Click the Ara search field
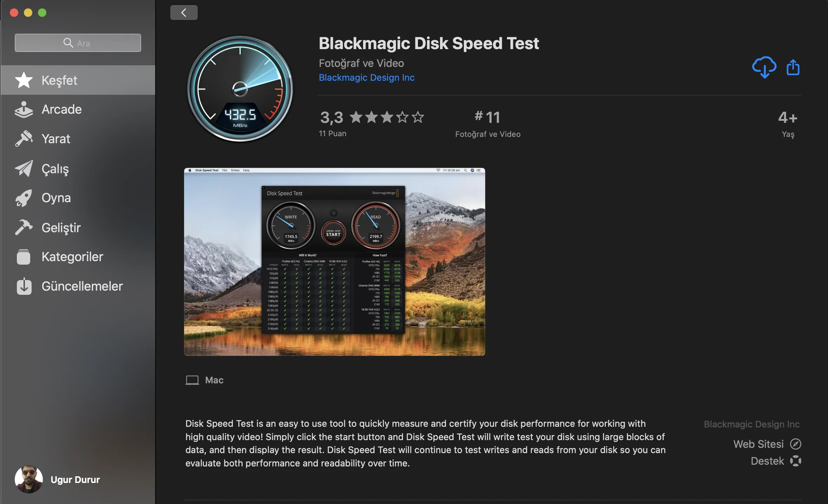828x504 pixels. (78, 43)
